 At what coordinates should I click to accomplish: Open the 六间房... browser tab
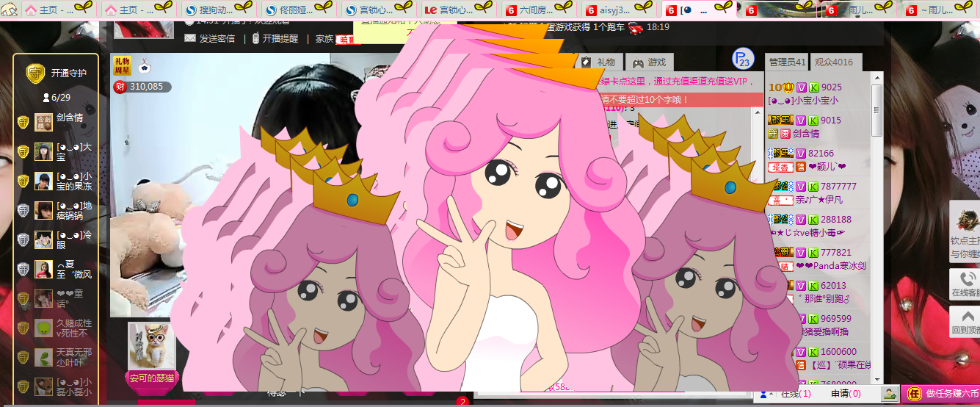click(x=538, y=10)
